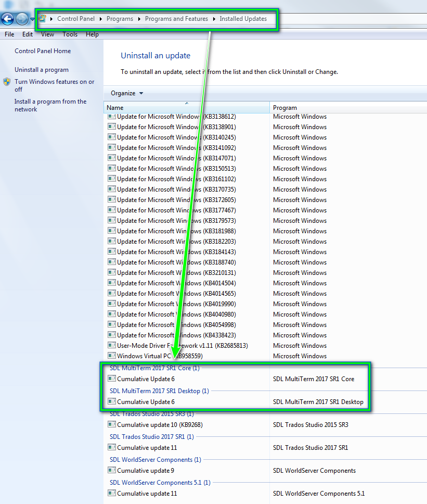Open the Tools menu

[x=70, y=34]
